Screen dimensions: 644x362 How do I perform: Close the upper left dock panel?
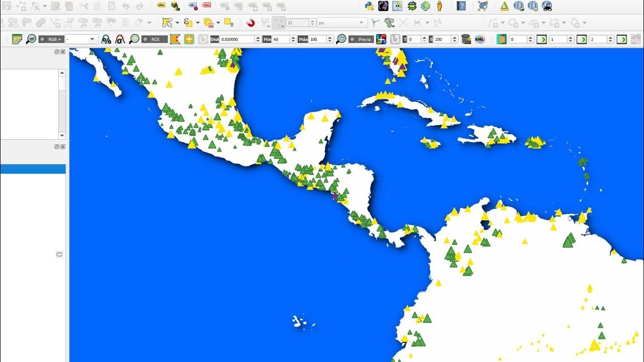pyautogui.click(x=63, y=52)
